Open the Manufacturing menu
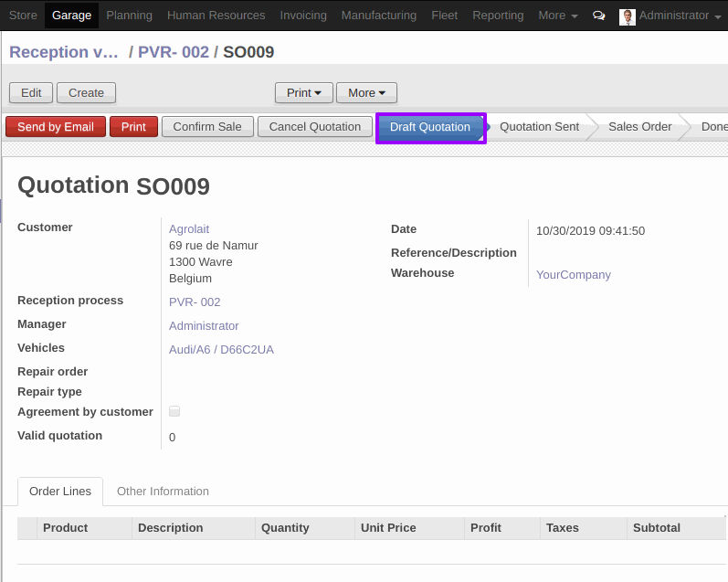The width and height of the screenshot is (728, 582). pos(379,16)
